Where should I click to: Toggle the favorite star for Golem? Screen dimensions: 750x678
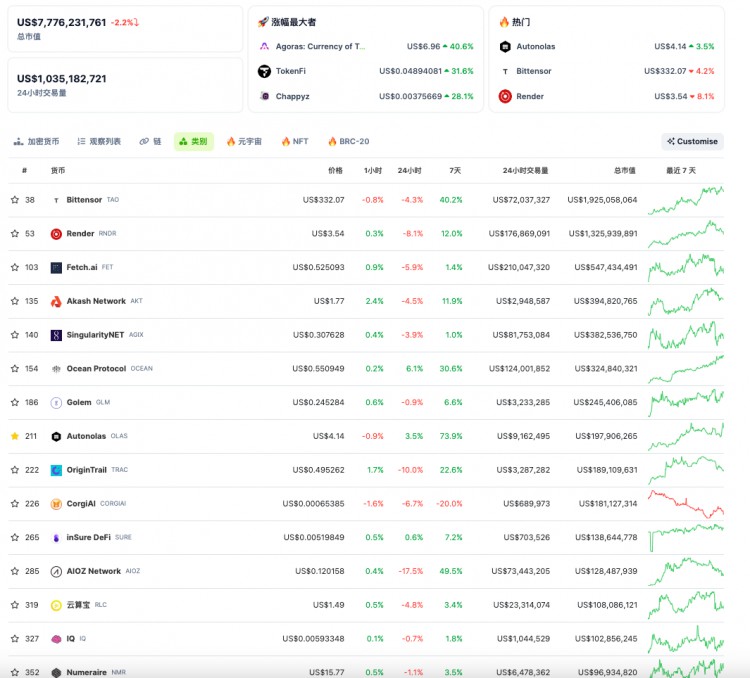pyautogui.click(x=14, y=402)
